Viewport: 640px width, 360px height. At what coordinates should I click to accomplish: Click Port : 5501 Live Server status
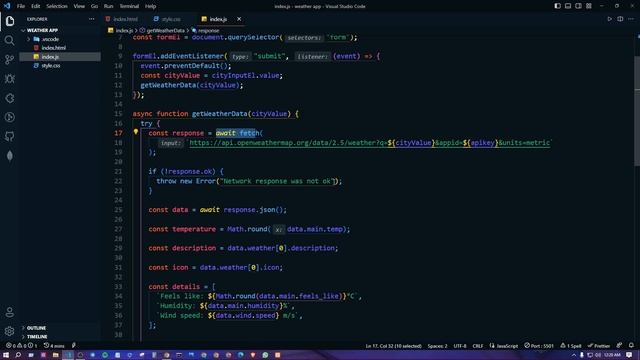tap(539, 346)
